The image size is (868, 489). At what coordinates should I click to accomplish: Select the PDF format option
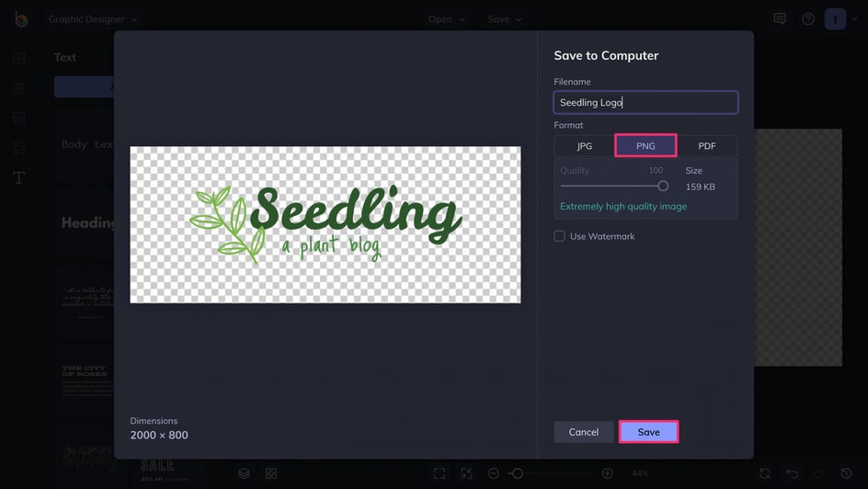(707, 146)
